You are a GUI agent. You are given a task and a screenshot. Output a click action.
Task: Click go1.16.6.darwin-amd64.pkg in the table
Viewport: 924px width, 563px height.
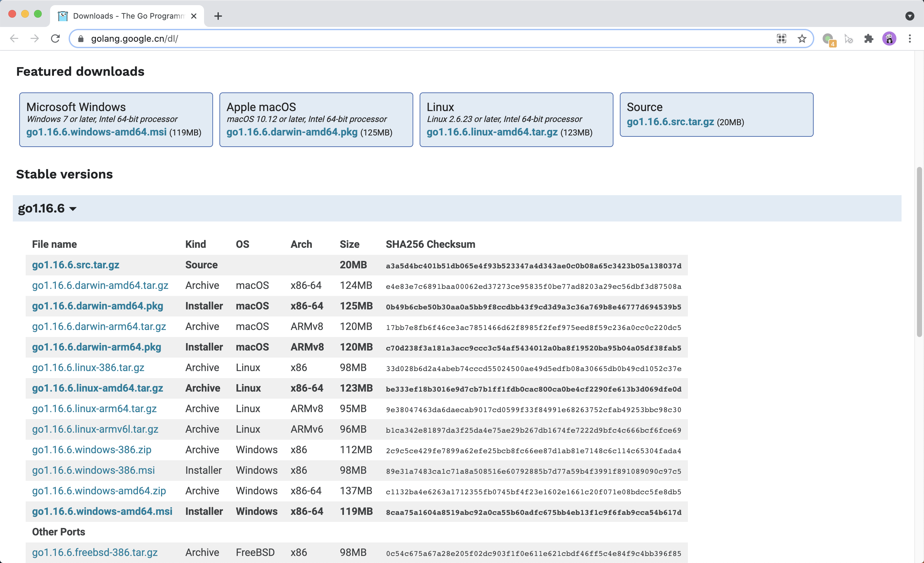click(98, 306)
